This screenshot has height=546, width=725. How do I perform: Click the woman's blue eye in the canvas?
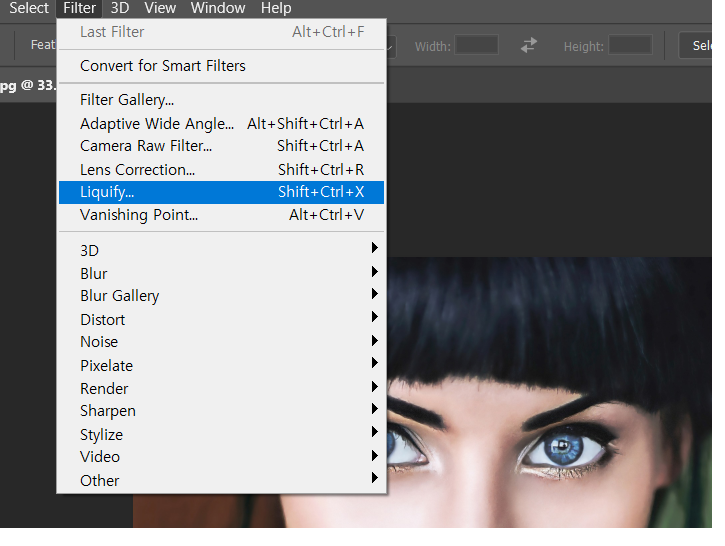564,448
